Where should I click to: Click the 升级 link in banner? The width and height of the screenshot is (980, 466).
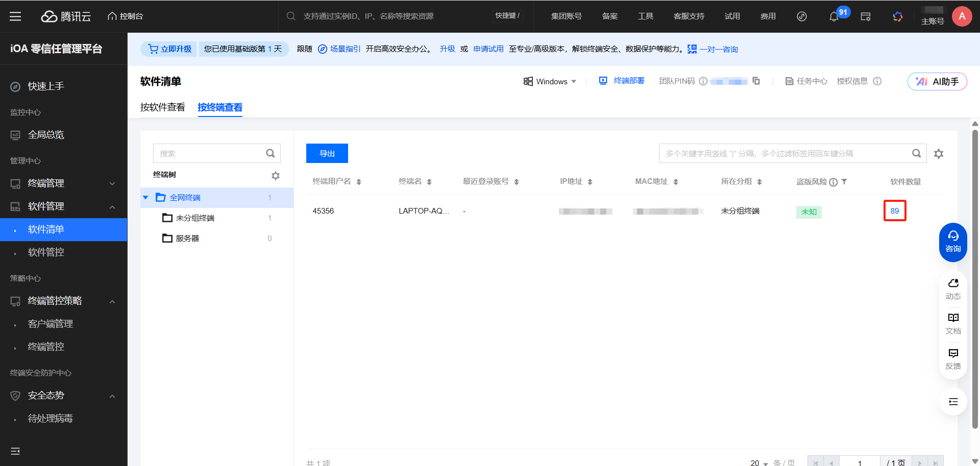tap(447, 49)
